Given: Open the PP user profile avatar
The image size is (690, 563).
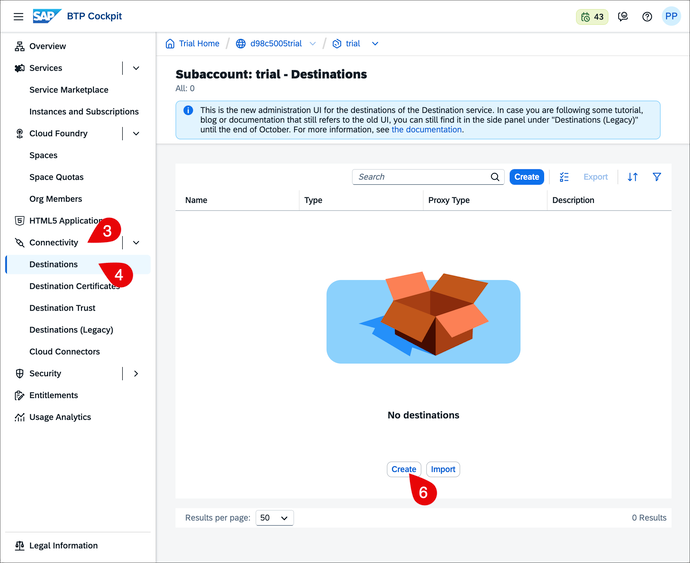Looking at the screenshot, I should 671,17.
